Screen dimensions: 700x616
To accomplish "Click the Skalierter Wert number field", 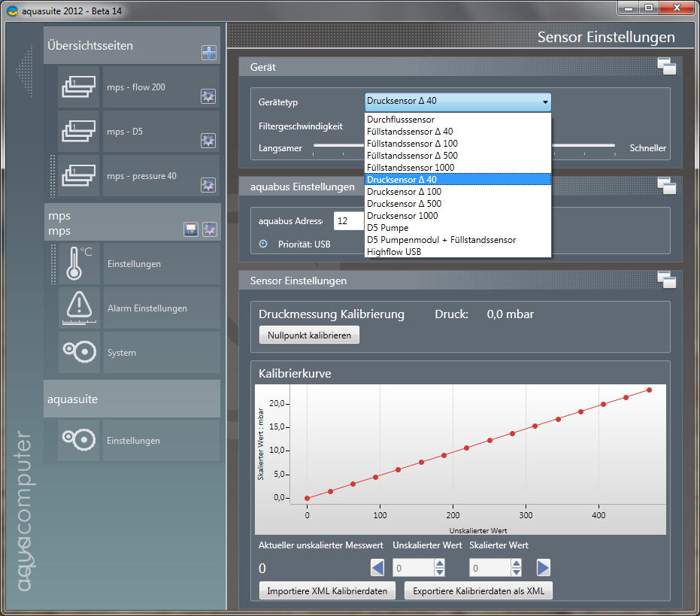I will (490, 568).
